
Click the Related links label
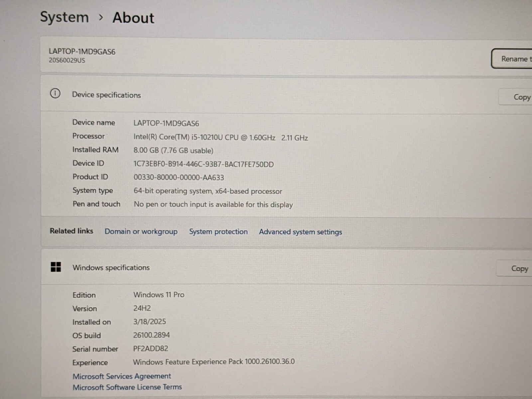tap(71, 231)
